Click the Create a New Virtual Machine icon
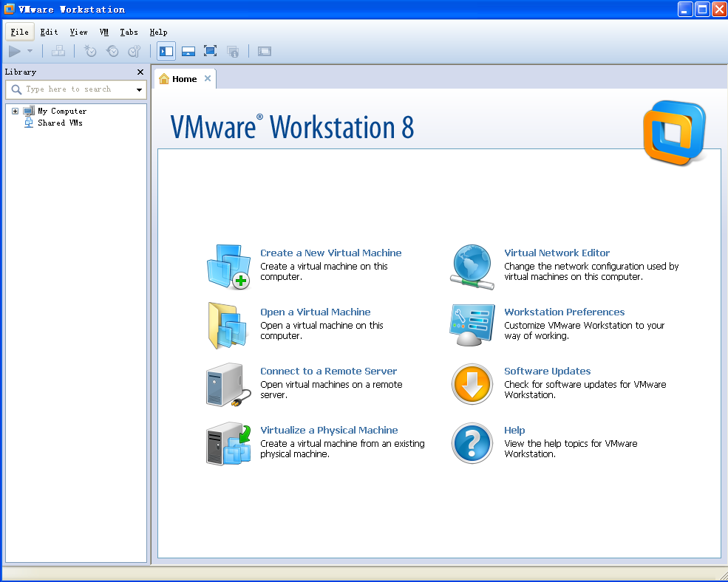This screenshot has width=728, height=582. [x=228, y=267]
